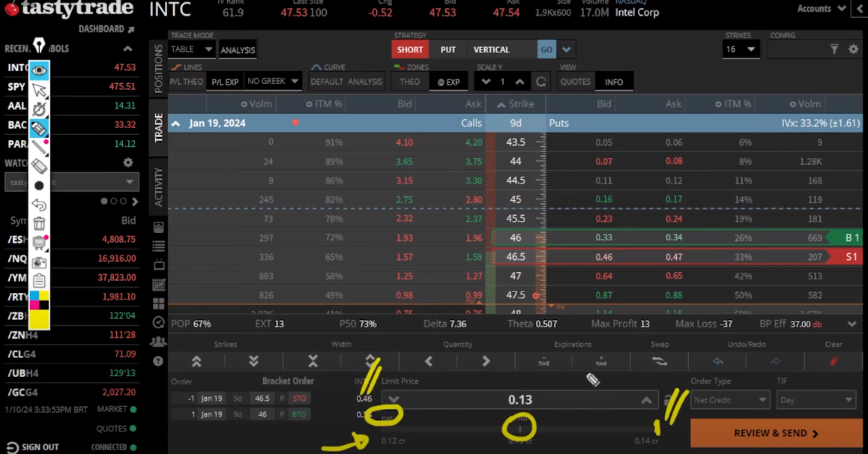868x454 pixels.
Task: Click the red clear order icon
Action: [833, 361]
